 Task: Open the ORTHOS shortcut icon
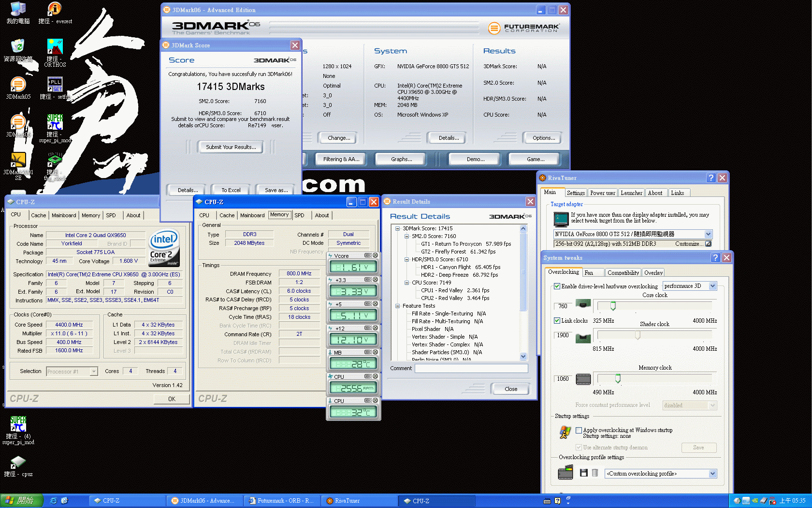(x=55, y=52)
